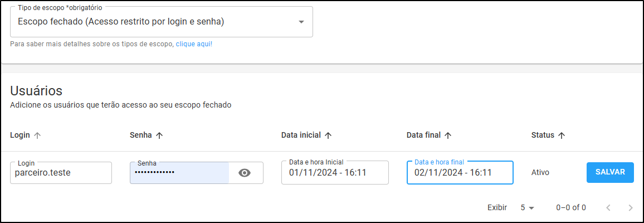This screenshot has height=223, width=644.
Task: Click the SALVAR button
Action: (x=610, y=172)
